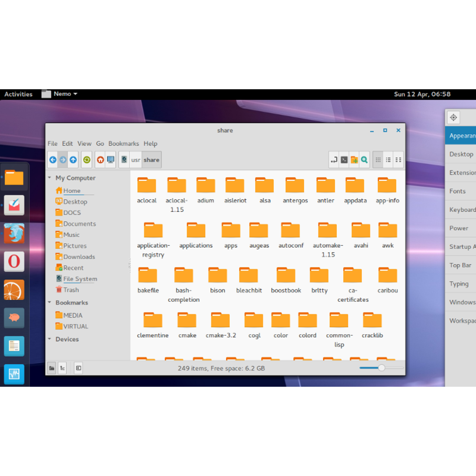The height and width of the screenshot is (476, 476).
Task: Switch to list view mode
Action: [x=388, y=160]
